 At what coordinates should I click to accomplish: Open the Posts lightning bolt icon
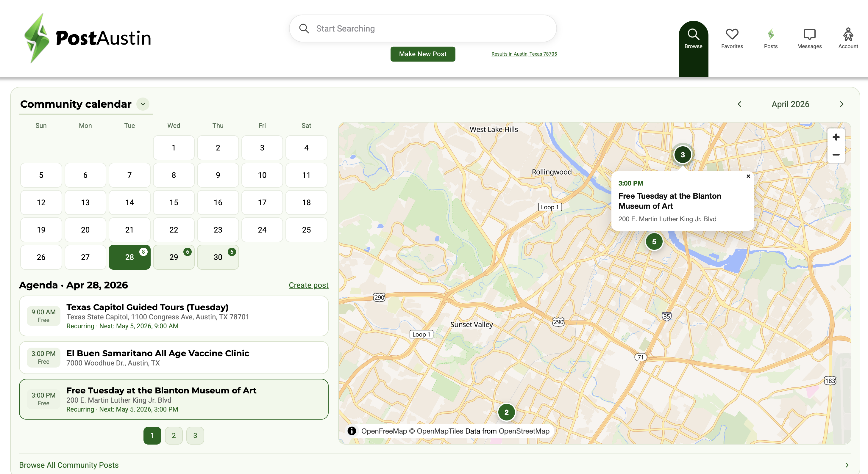[771, 38]
